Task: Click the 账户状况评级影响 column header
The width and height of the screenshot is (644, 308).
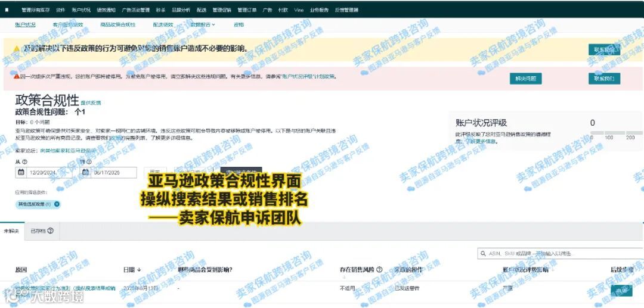Action: pyautogui.click(x=525, y=270)
